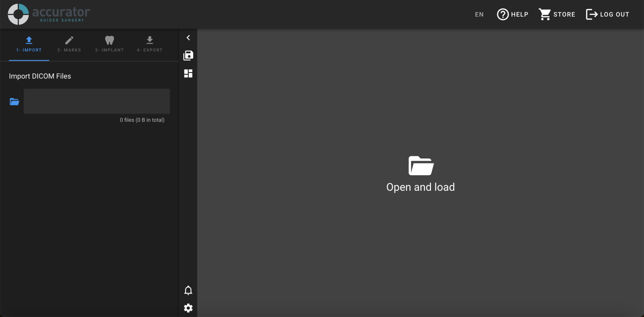Open the settings gear

188,308
